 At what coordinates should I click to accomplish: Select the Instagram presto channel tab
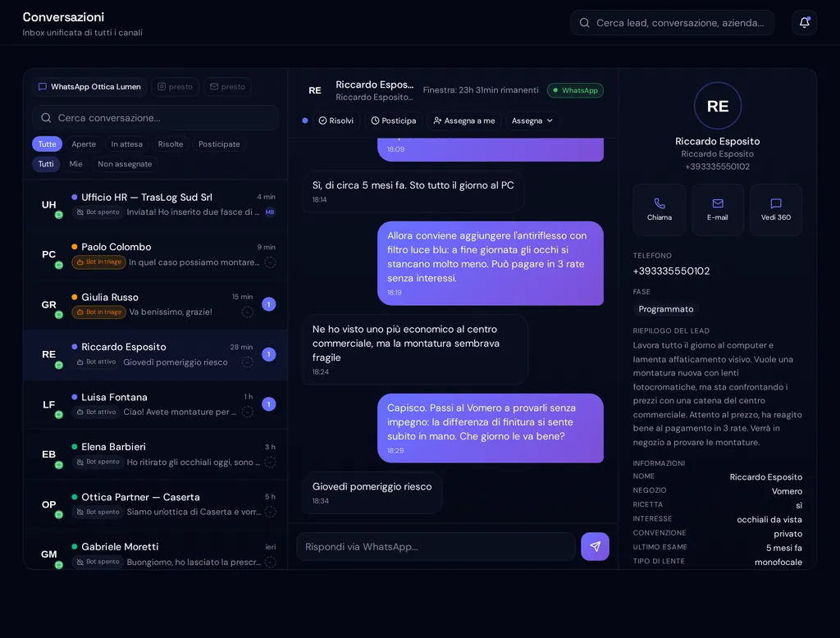pos(176,87)
